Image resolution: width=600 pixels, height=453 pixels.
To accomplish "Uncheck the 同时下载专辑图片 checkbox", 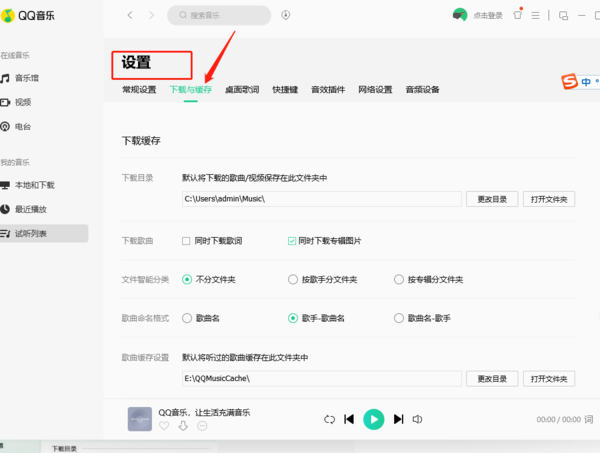I will 292,241.
